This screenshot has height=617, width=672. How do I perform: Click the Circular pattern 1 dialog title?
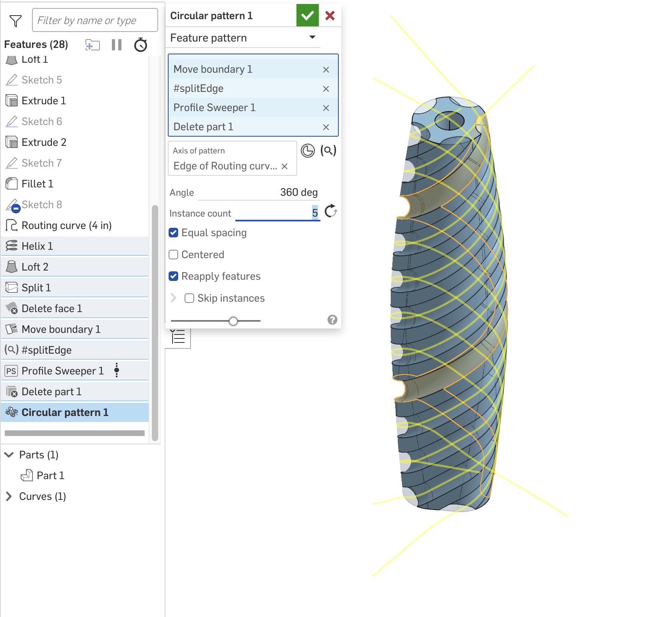[x=211, y=16]
